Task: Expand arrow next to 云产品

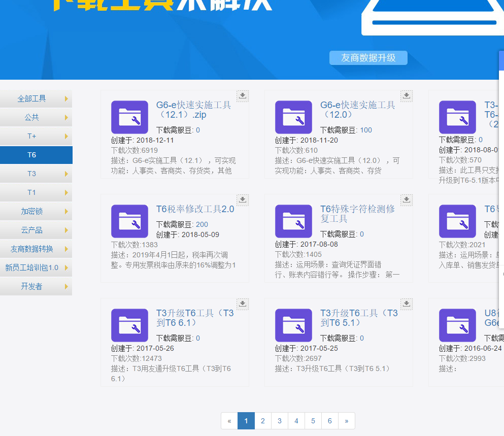Action: pyautogui.click(x=66, y=230)
